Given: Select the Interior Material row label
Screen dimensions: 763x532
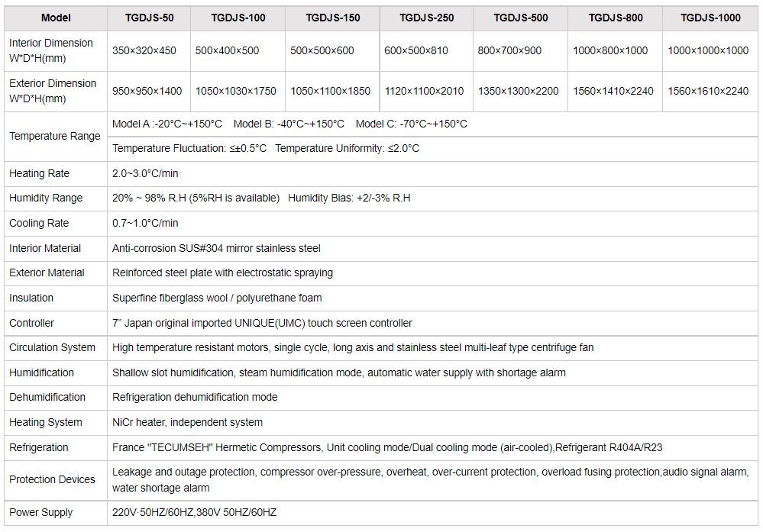Looking at the screenshot, I should pos(45,248).
